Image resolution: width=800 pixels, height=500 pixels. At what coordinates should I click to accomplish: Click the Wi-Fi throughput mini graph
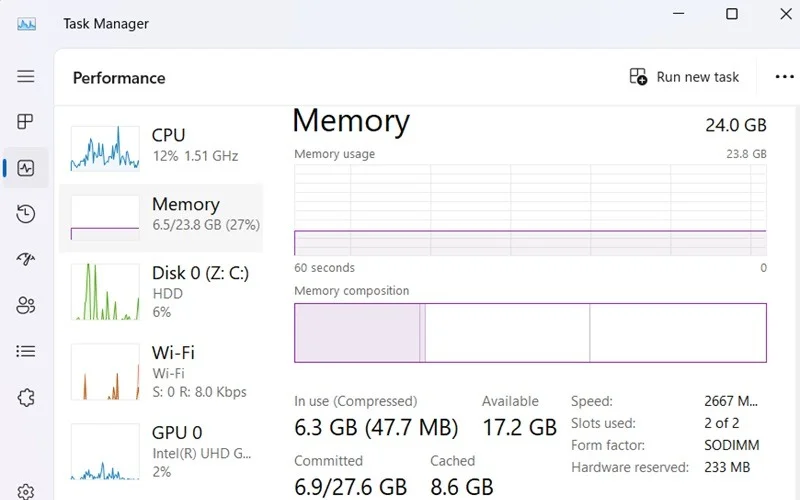point(105,371)
